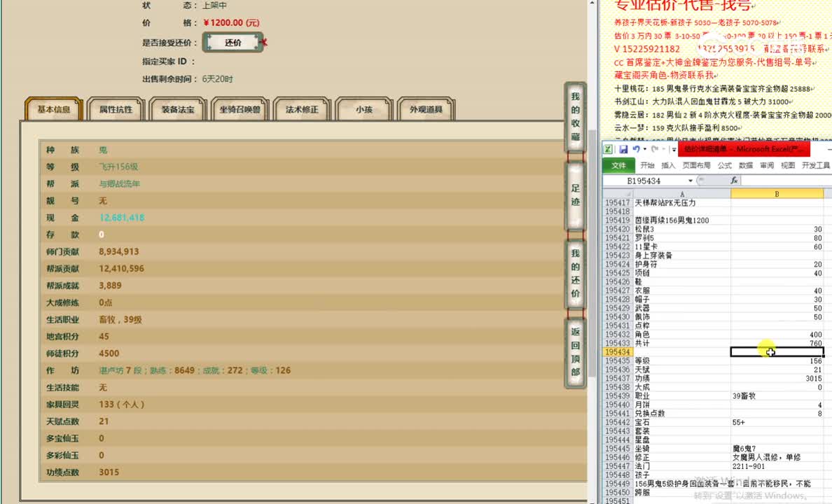Open the 坐骑召唤兽 tab
832x504 pixels.
(240, 109)
